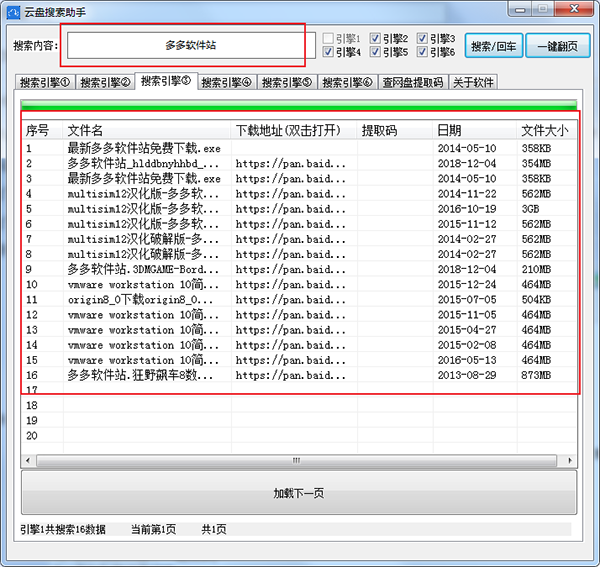Open the 查网盘提取码 tab
This screenshot has height=567, width=600.
pyautogui.click(x=413, y=82)
